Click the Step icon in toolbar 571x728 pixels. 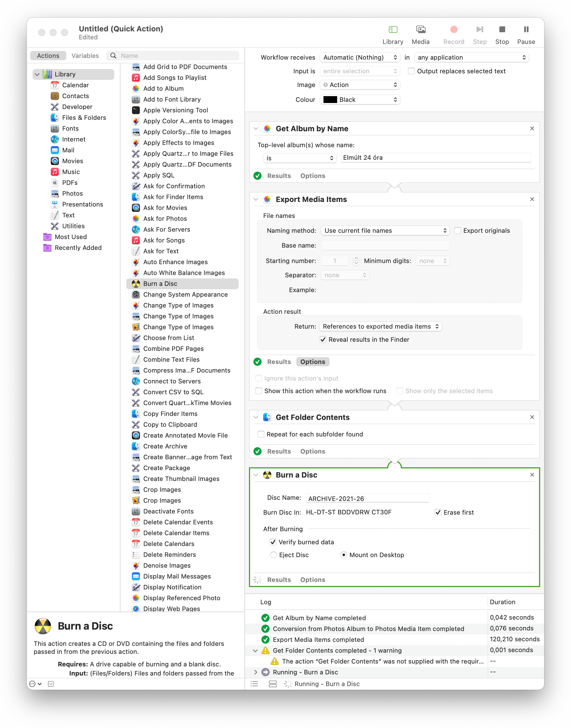pyautogui.click(x=479, y=30)
